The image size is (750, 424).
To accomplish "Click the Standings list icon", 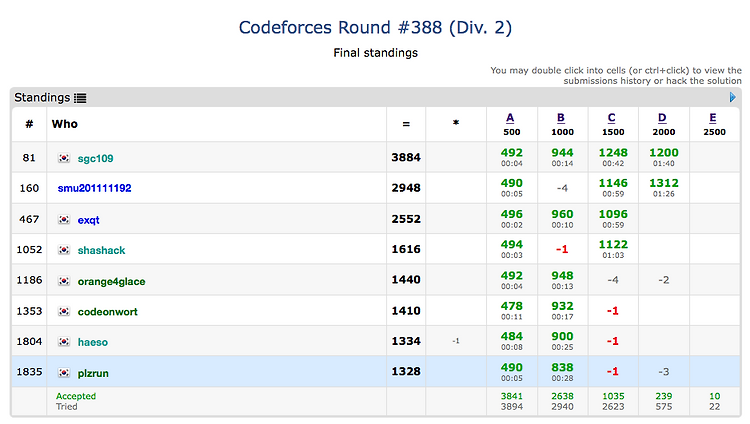I will 80,98.
